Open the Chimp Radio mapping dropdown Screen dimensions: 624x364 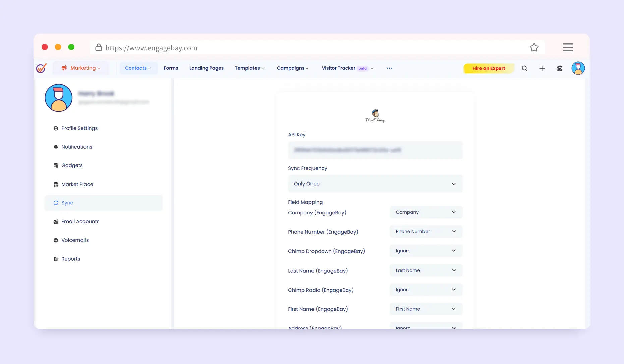pos(426,290)
